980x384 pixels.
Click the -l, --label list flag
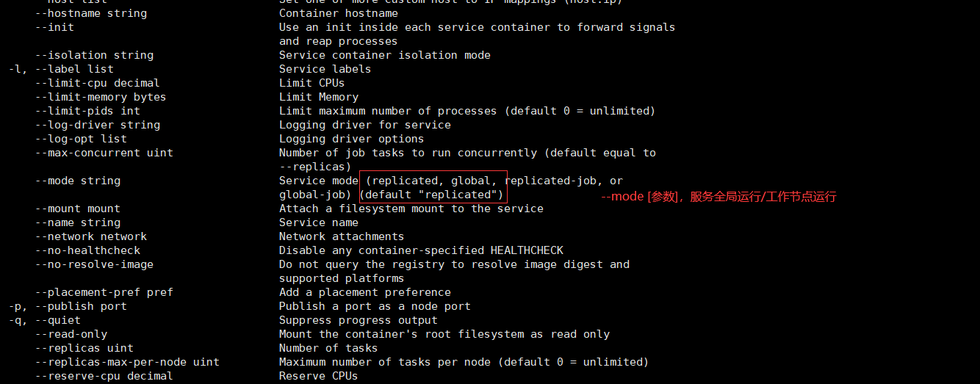[x=61, y=69]
